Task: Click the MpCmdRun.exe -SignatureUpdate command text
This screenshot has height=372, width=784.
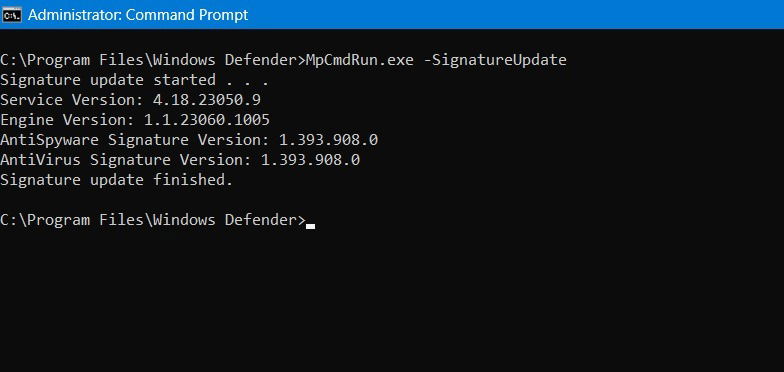Action: pos(436,60)
